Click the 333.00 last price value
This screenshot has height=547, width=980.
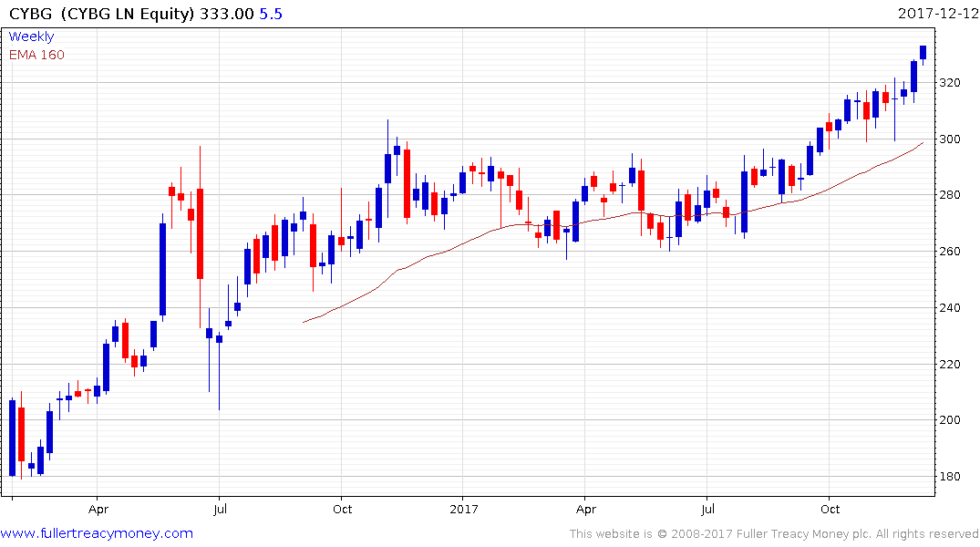(227, 14)
